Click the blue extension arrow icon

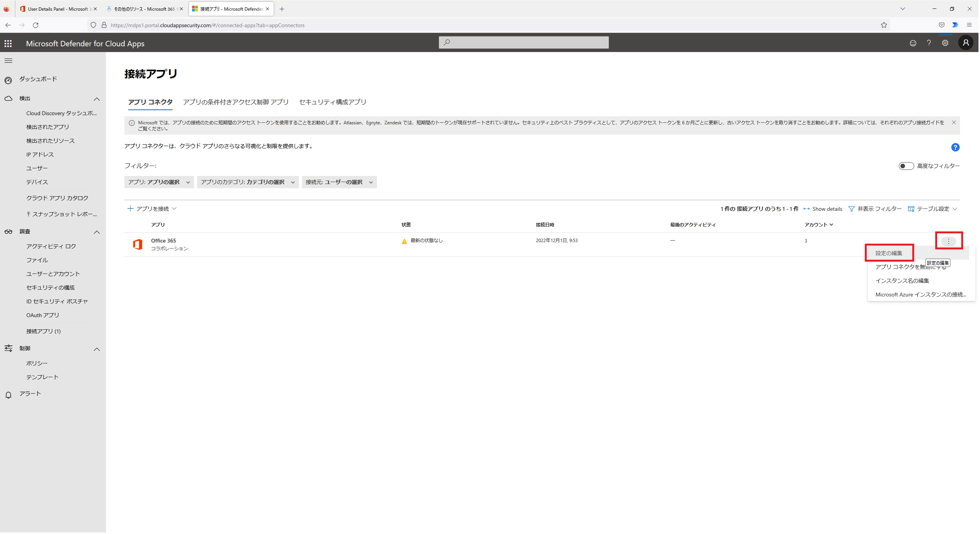coord(956,25)
